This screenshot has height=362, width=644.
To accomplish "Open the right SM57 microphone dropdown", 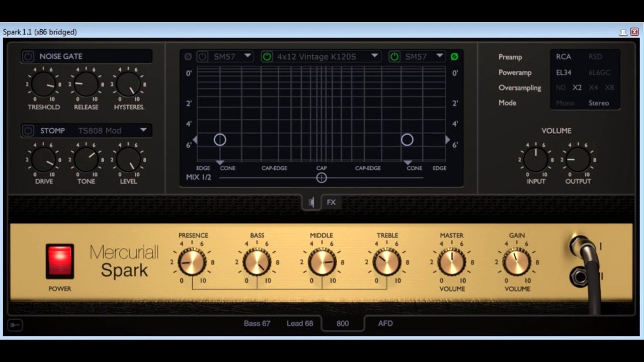I will (x=439, y=56).
